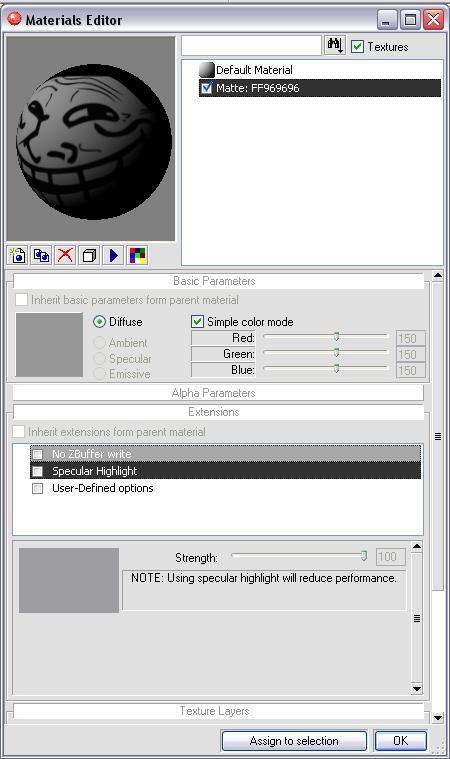Screen dimensions: 450x759
Task: Toggle Inherit extensions from parent material
Action: 18,431
